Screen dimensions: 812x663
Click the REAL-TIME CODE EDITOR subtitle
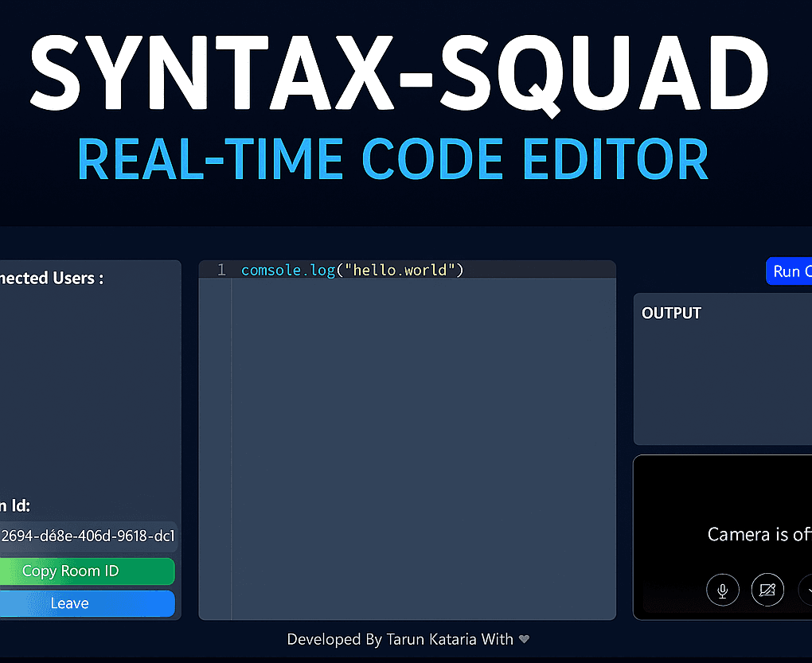tap(392, 159)
